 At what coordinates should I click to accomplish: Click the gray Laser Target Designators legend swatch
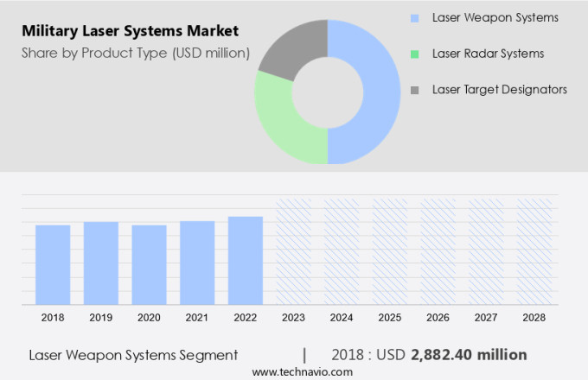pyautogui.click(x=415, y=90)
